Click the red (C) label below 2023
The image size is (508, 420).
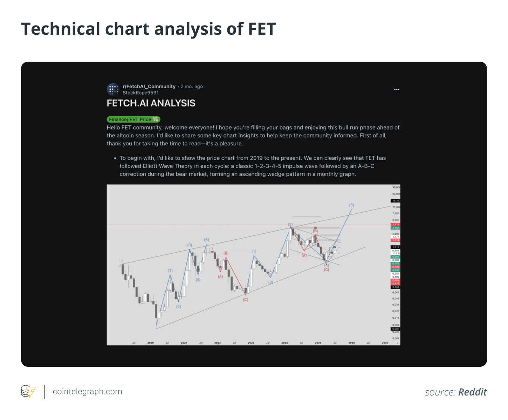pos(245,300)
